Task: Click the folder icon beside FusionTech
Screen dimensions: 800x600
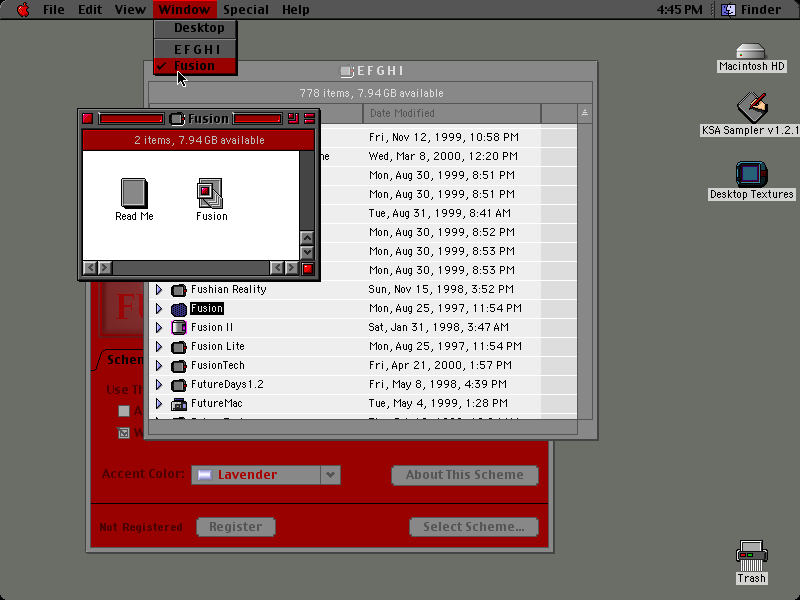Action: 179,366
